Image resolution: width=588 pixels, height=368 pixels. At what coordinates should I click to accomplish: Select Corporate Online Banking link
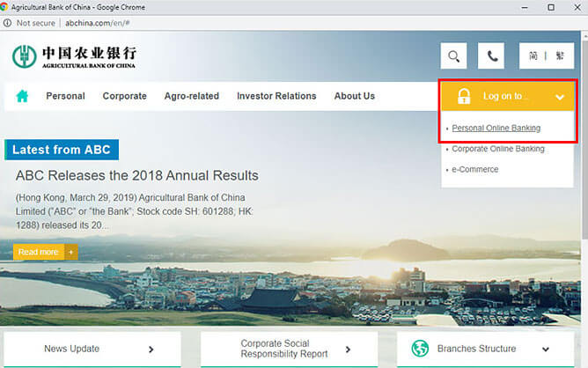click(x=497, y=149)
